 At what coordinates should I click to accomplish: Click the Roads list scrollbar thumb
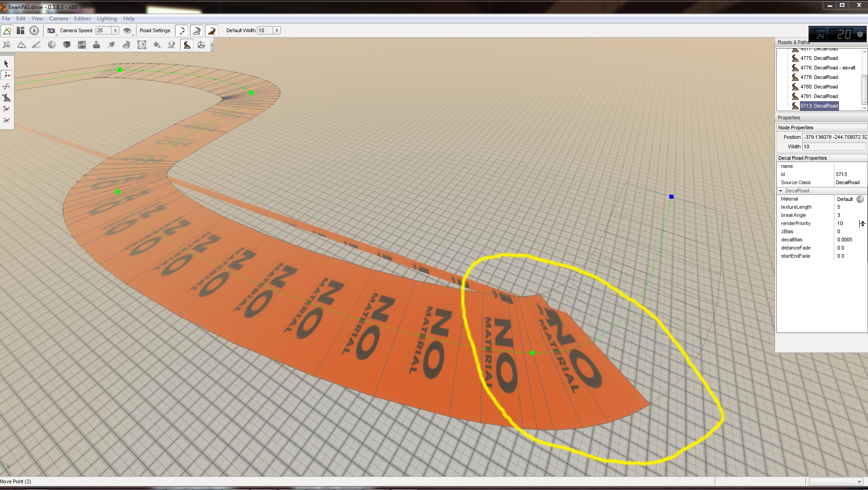[x=864, y=90]
